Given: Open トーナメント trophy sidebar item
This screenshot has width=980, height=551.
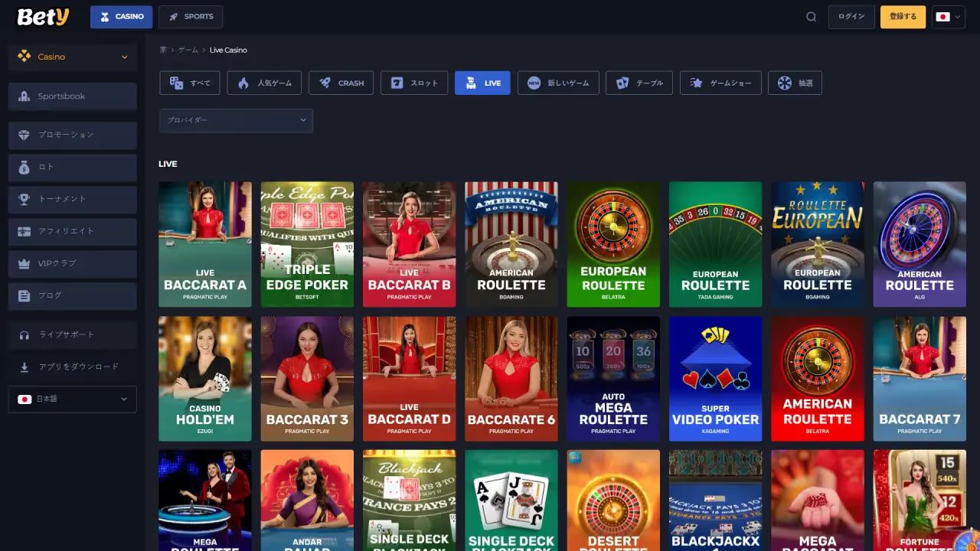Looking at the screenshot, I should tap(73, 199).
